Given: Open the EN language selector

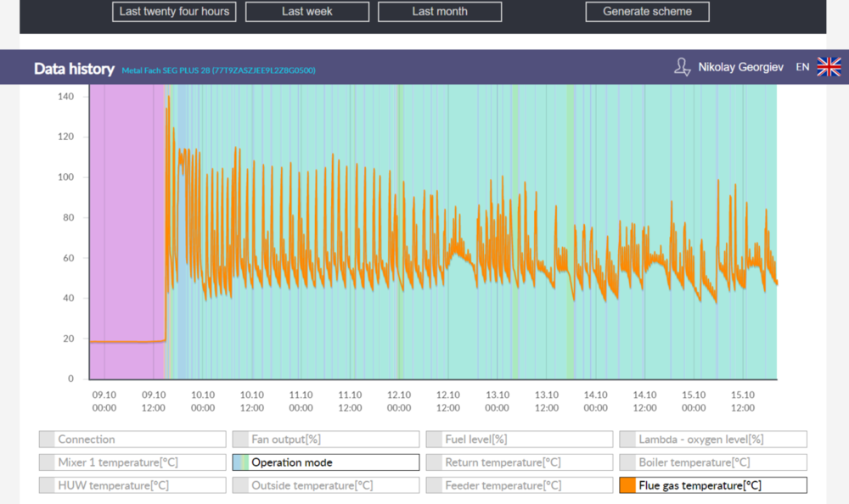Looking at the screenshot, I should (x=802, y=67).
